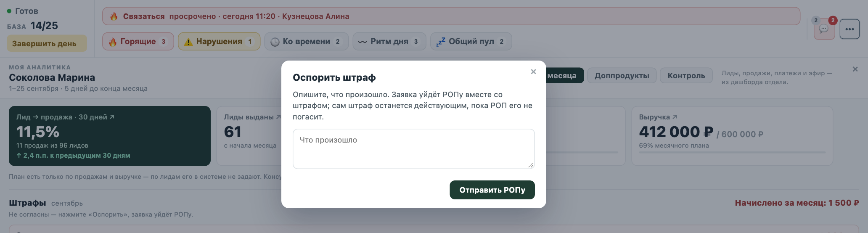Viewport: 868px width, 233px height.
Task: Switch to the Доппродукты tab
Action: (x=622, y=76)
